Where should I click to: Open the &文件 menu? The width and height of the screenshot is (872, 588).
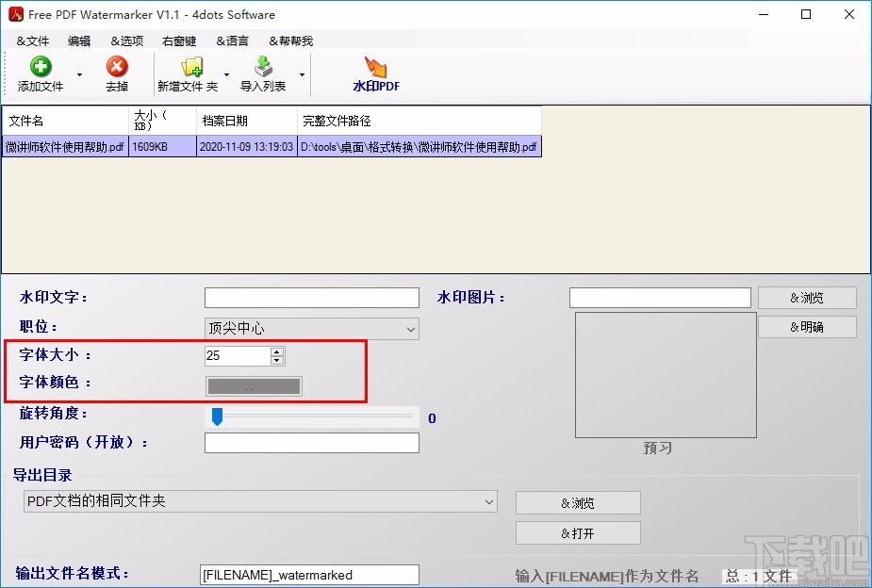point(32,41)
